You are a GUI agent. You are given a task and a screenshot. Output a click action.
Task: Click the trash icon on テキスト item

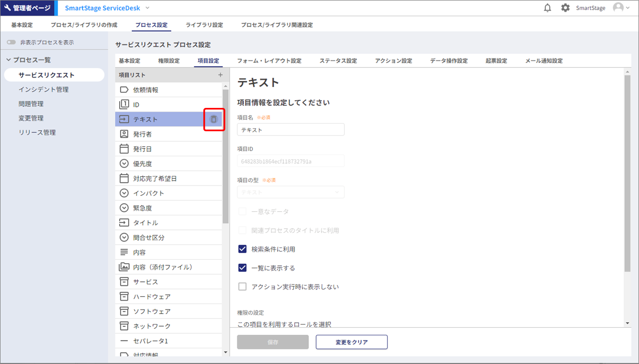(x=214, y=119)
